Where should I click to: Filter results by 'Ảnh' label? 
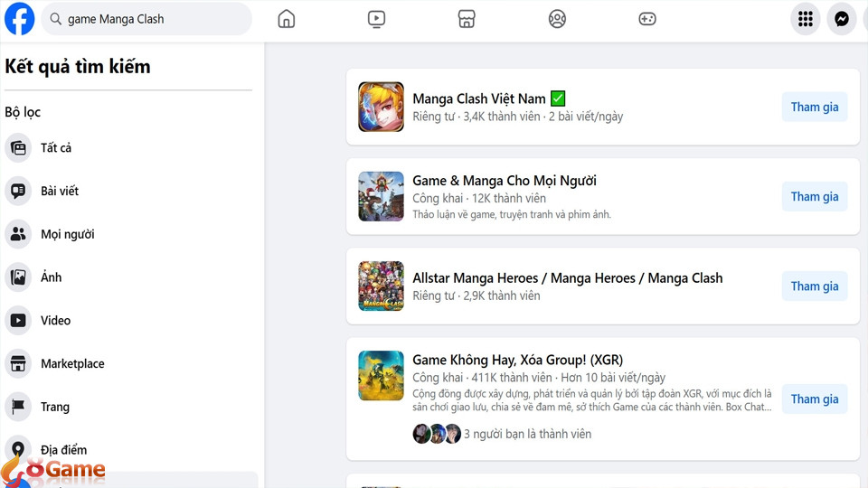coord(51,277)
